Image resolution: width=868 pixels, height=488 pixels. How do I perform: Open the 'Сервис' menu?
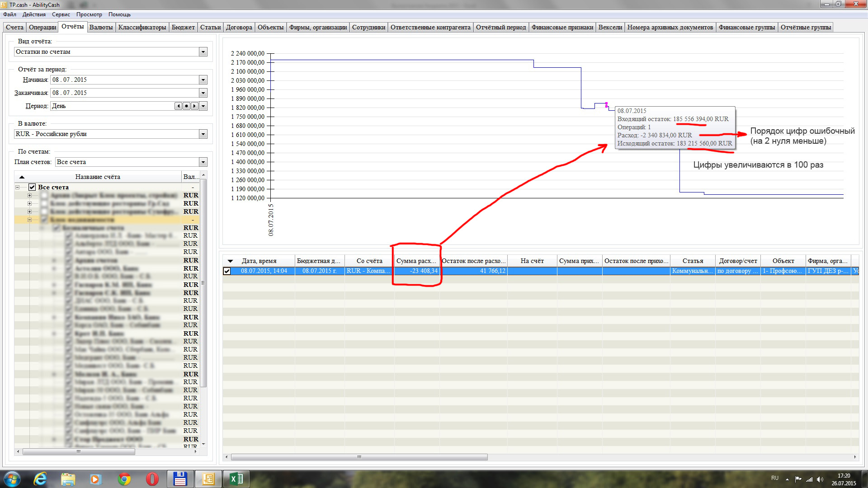tap(61, 14)
